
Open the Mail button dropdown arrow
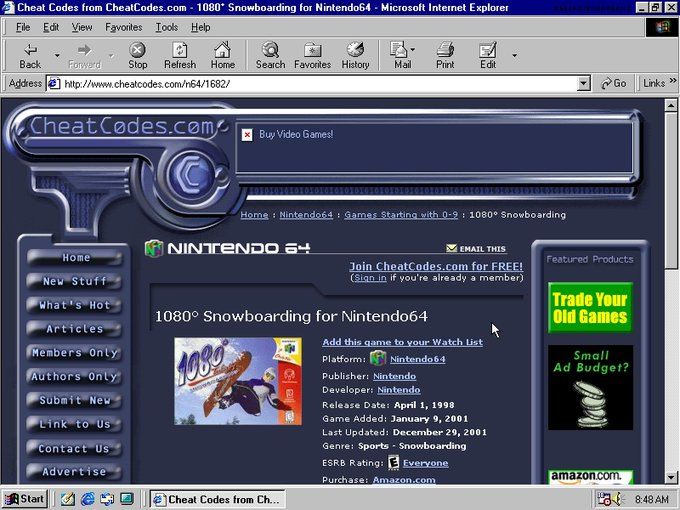tap(412, 49)
